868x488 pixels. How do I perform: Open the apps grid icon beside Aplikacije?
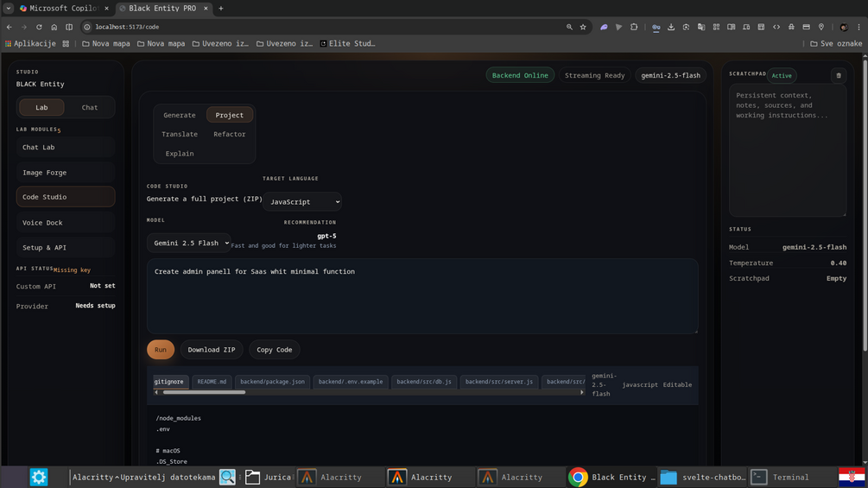66,43
